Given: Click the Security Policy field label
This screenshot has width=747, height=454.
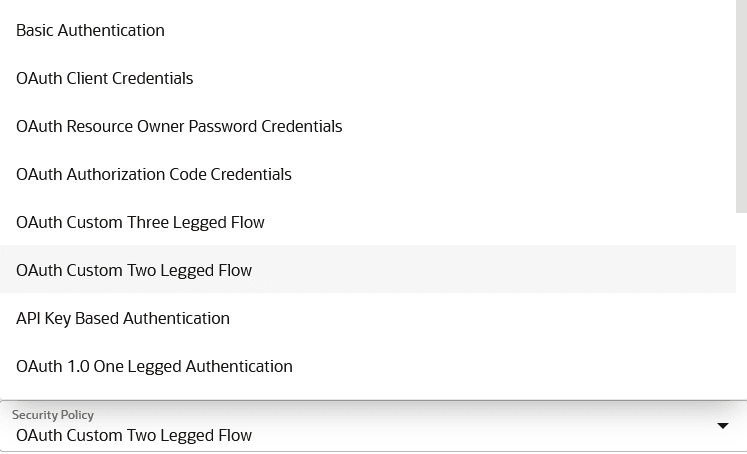Looking at the screenshot, I should pos(53,415).
